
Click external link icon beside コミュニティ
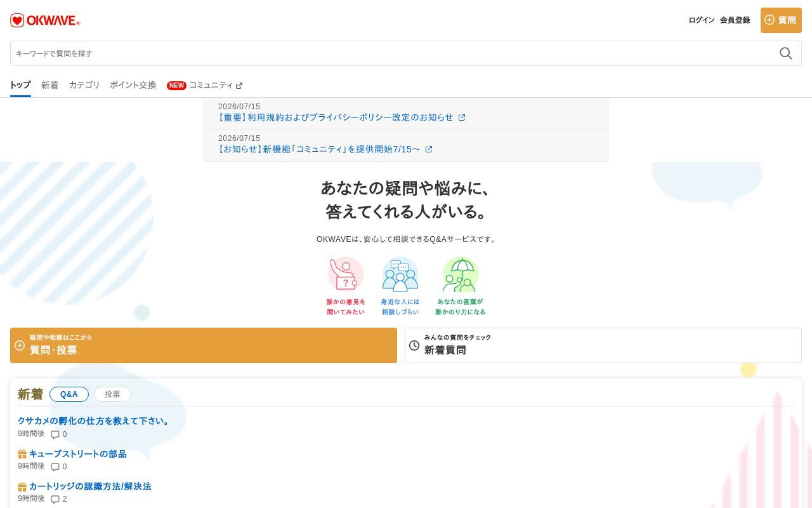[239, 86]
